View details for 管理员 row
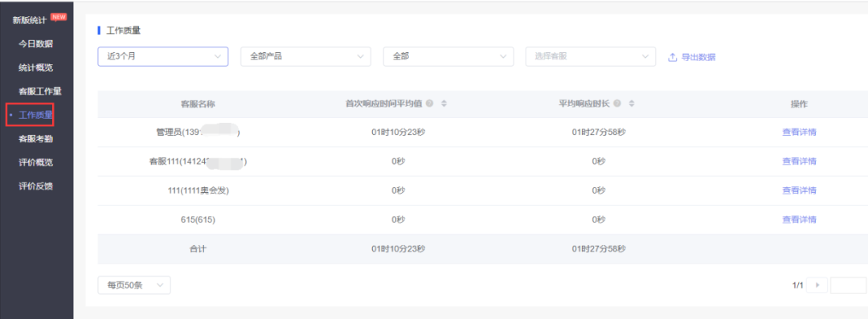 coord(799,133)
